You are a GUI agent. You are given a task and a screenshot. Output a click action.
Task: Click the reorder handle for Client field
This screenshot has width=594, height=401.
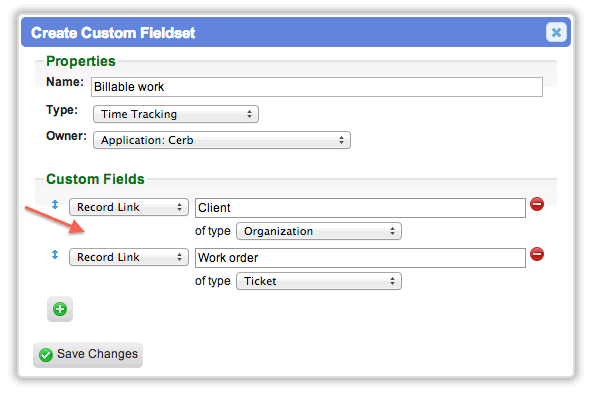click(55, 205)
